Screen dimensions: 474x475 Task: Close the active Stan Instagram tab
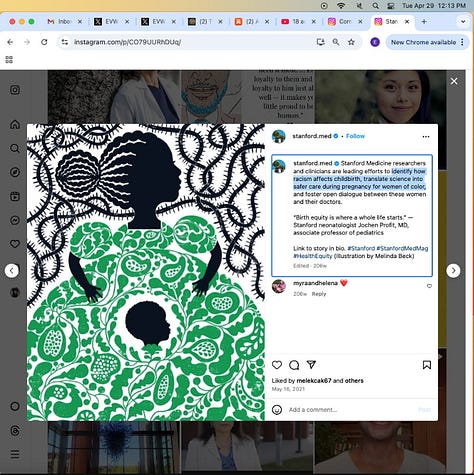click(407, 22)
